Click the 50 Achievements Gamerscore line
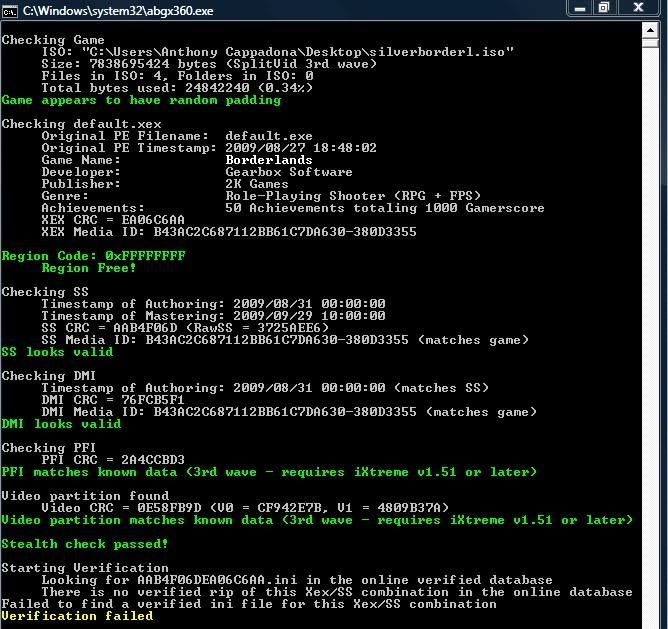Screen dimensions: 668x629 293,208
